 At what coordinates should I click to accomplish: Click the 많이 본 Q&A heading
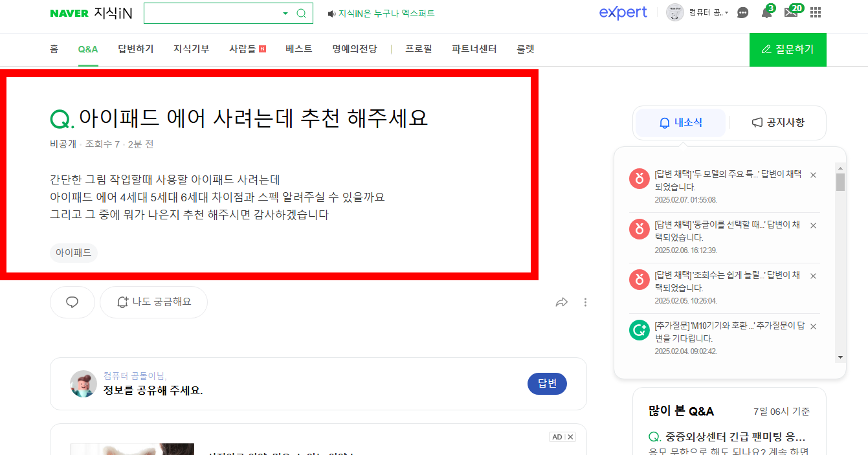[681, 411]
